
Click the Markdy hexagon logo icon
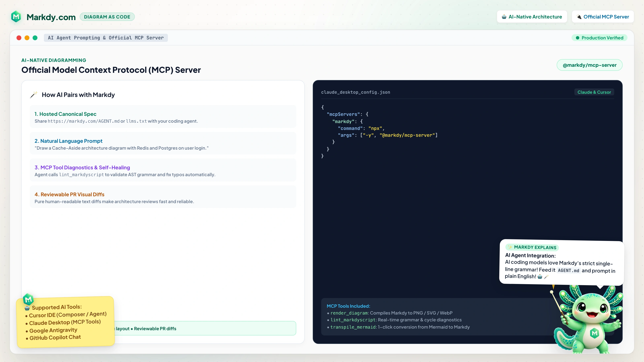coord(16,17)
